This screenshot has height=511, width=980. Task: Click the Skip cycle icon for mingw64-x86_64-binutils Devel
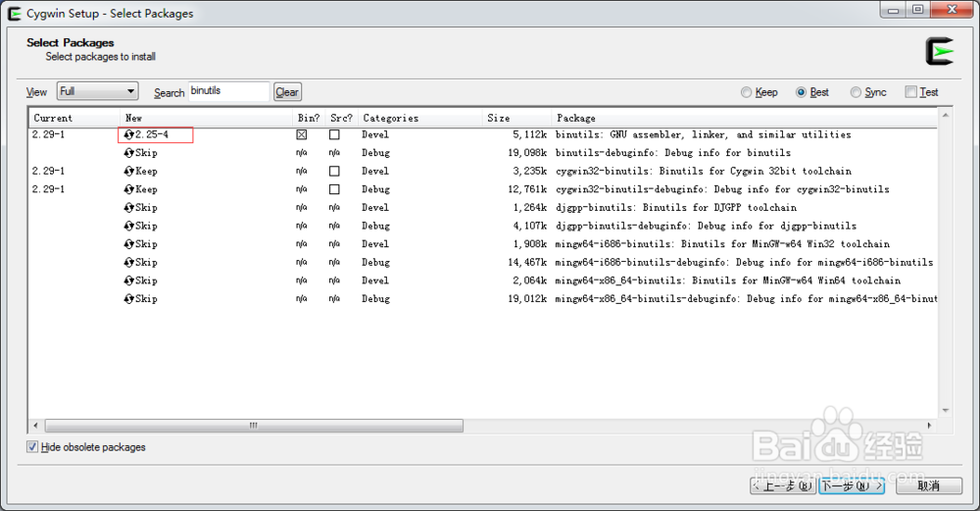click(x=128, y=281)
